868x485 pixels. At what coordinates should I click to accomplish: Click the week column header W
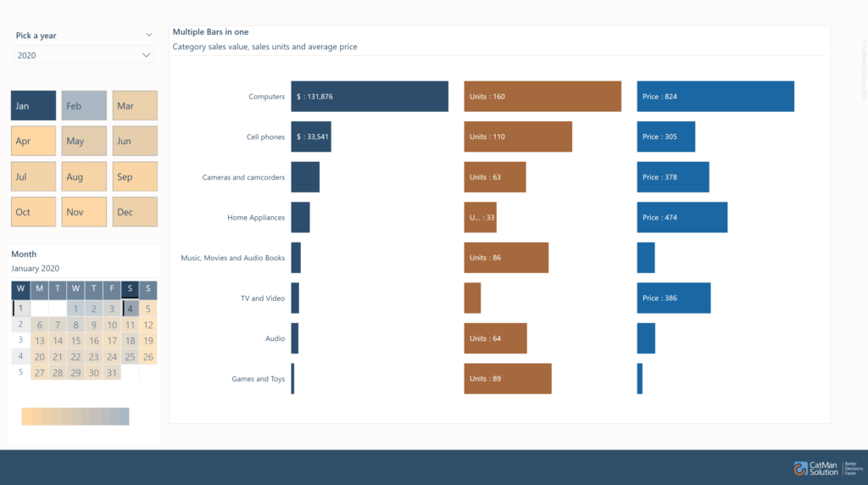coord(20,289)
